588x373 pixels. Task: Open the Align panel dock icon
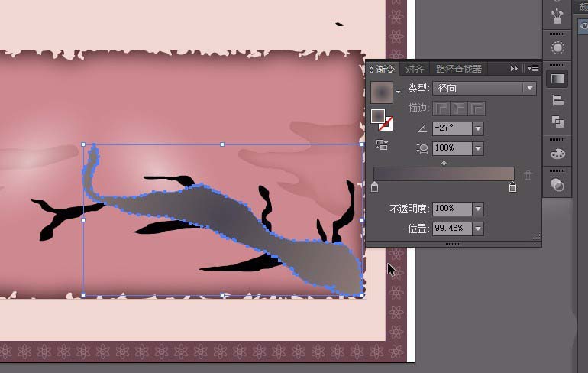point(557,101)
